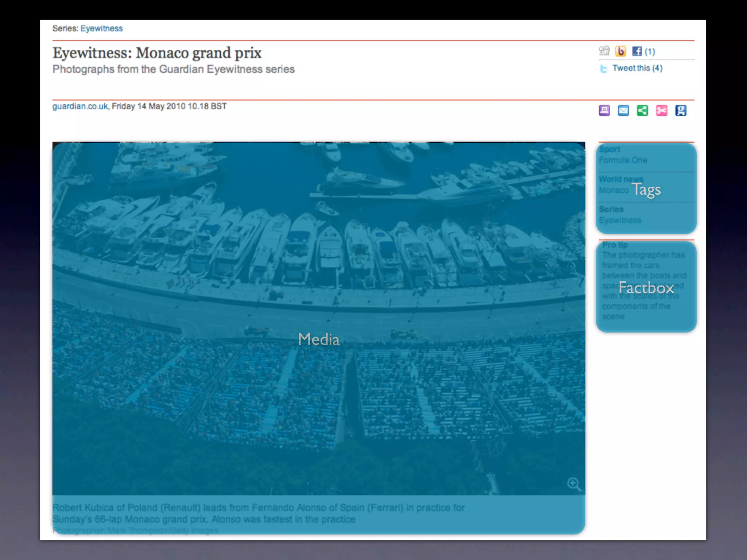Click the World news tag heading
Viewport: 747px width, 560px height.
pos(620,179)
